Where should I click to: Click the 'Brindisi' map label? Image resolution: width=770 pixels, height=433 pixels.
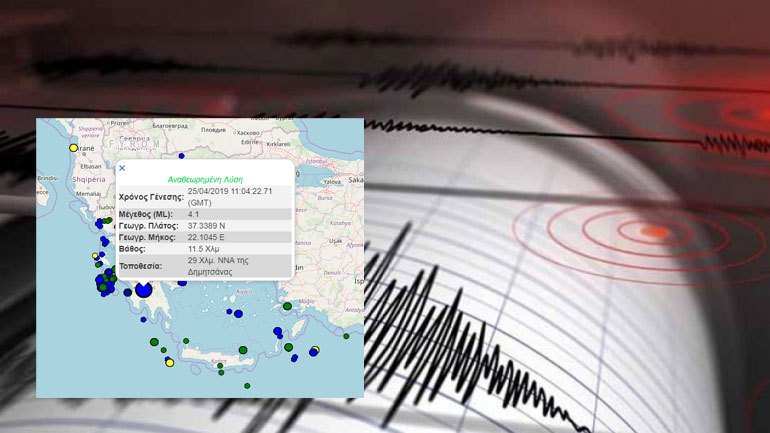pyautogui.click(x=48, y=178)
